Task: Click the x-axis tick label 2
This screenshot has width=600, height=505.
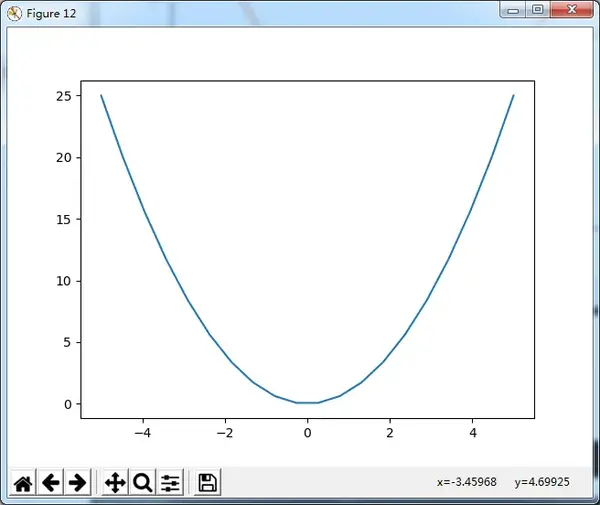Action: (x=390, y=433)
